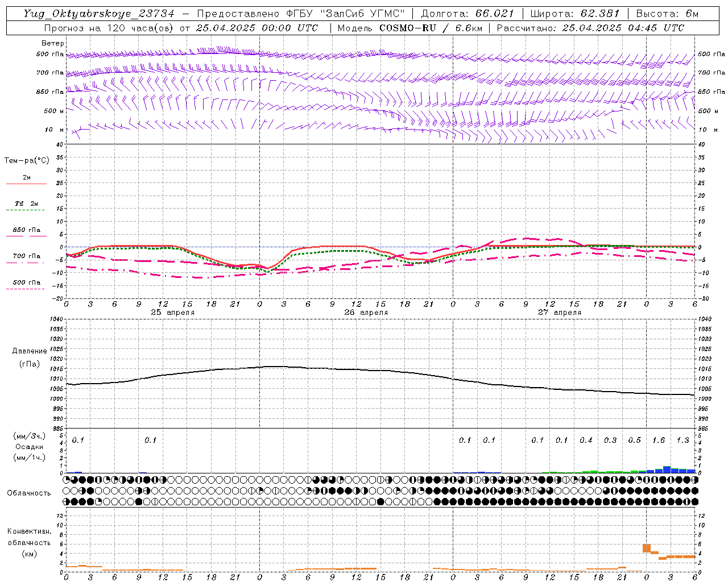Screen dimensions: 728x582
Task: Click the Конвективн. convective cloud label
Action: [x=29, y=531]
